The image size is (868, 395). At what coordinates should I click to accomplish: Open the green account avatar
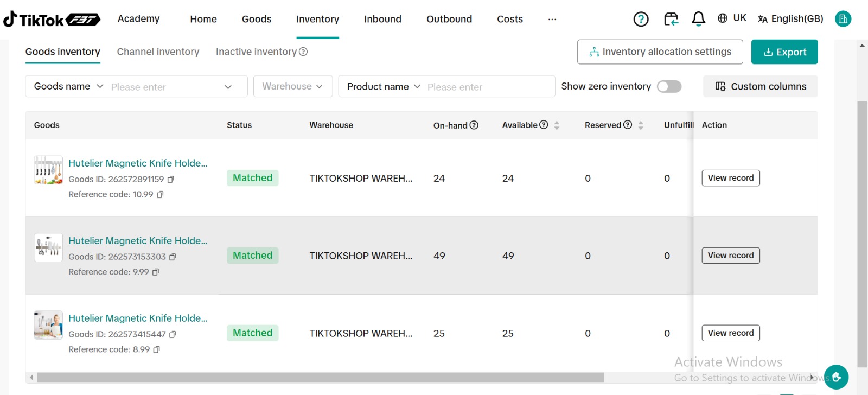tap(843, 19)
